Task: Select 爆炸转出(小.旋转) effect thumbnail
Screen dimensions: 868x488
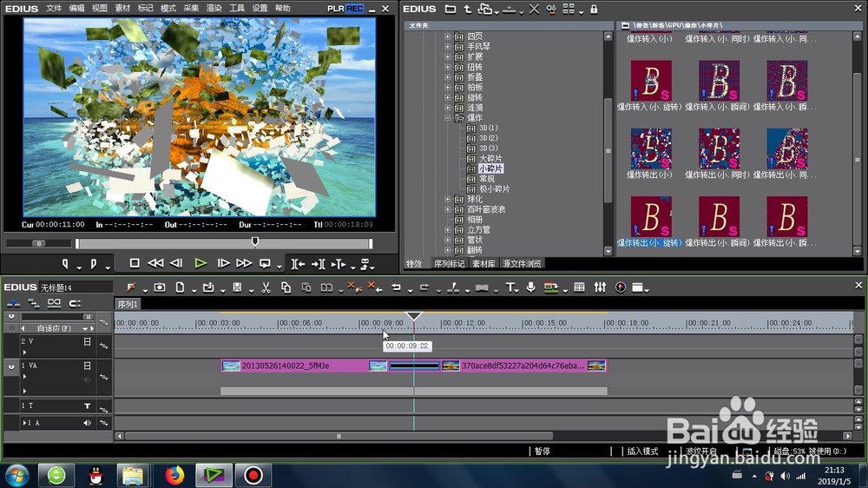Action: (650, 216)
